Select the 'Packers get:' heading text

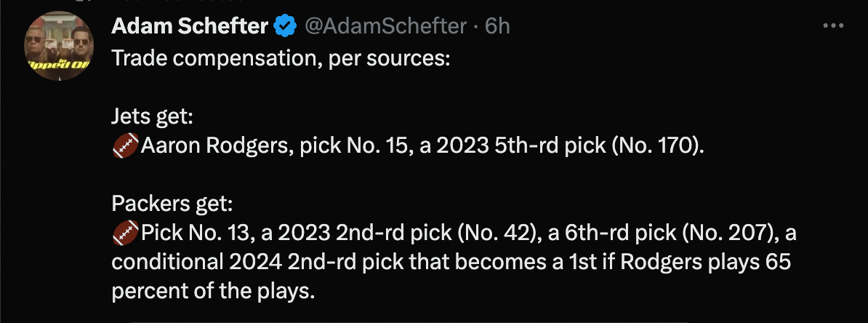172,204
